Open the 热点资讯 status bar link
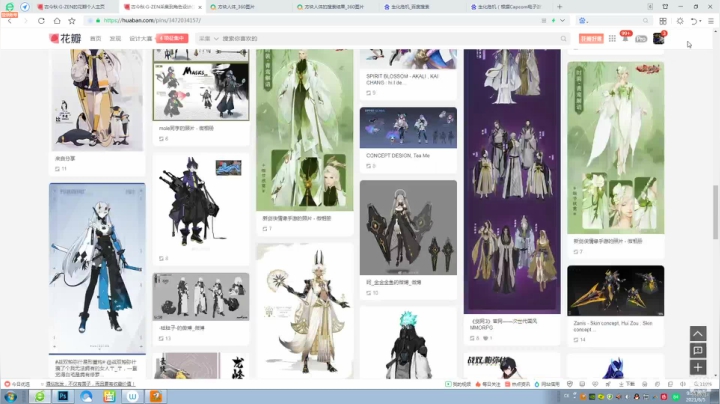 518,384
